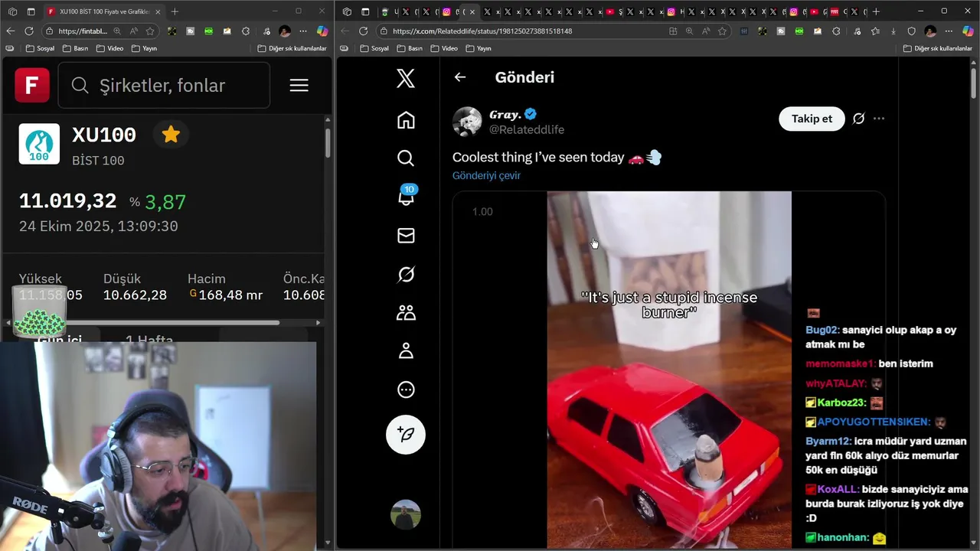Image resolution: width=980 pixels, height=551 pixels.
Task: Click the 11.019,32 index value
Action: [67, 201]
